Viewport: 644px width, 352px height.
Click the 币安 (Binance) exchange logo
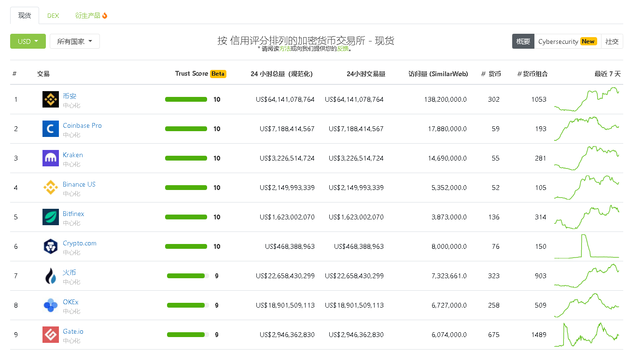[x=51, y=99]
